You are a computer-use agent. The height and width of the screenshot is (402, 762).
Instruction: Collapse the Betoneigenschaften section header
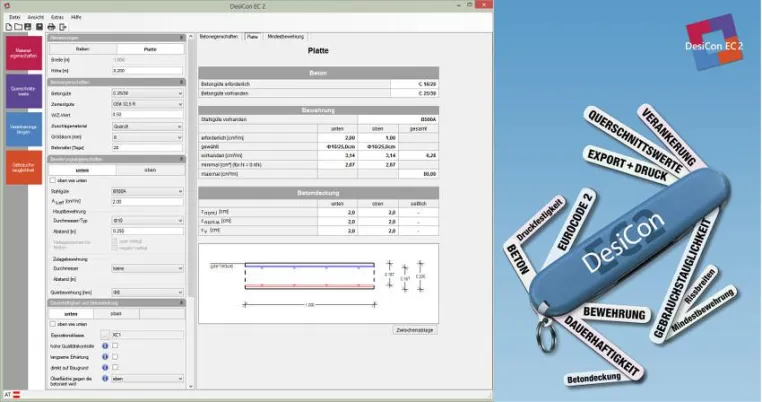[116, 82]
